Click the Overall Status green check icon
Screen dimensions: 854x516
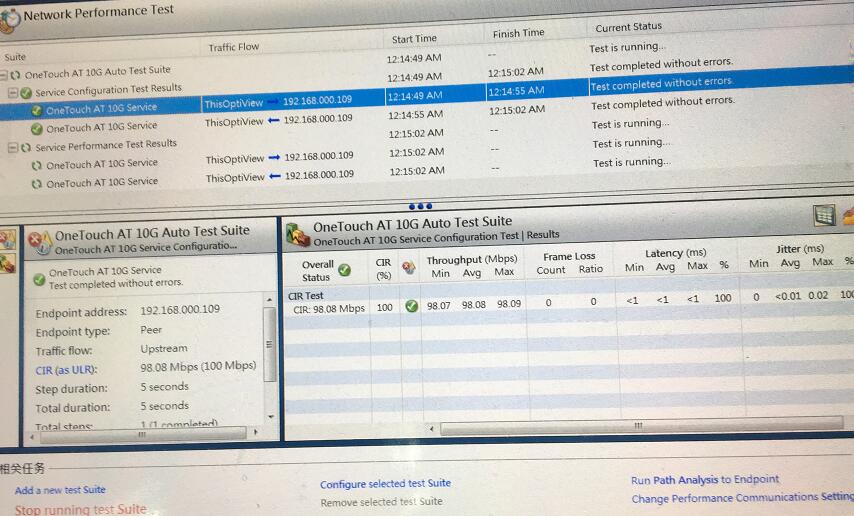click(x=344, y=270)
